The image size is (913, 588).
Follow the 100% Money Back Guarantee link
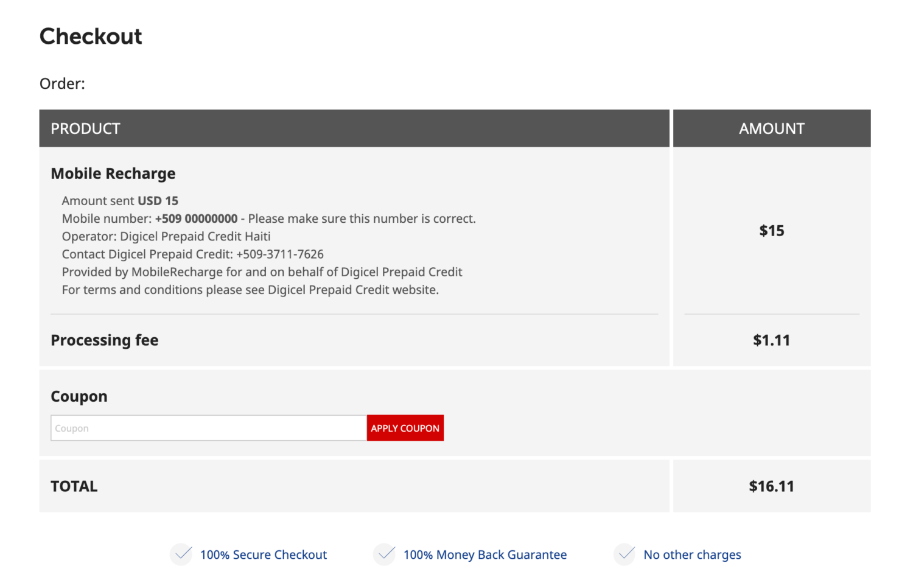coord(485,555)
